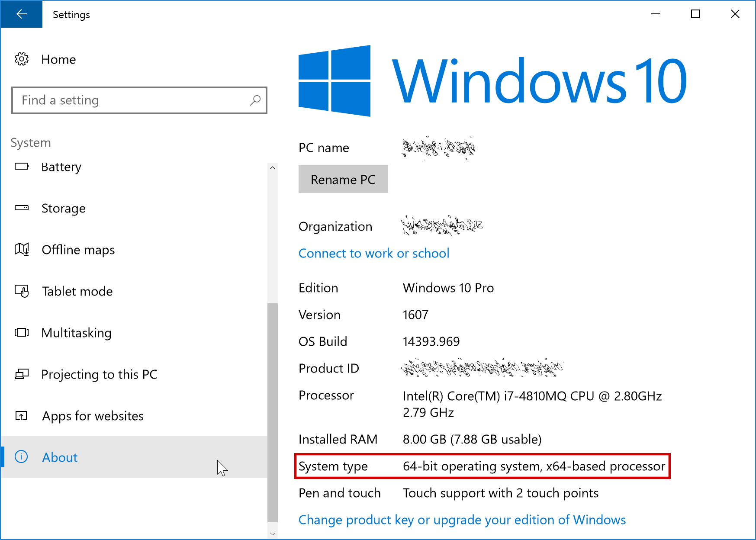The image size is (756, 540).
Task: Click the sidebar scrollbar up arrow
Action: click(273, 168)
